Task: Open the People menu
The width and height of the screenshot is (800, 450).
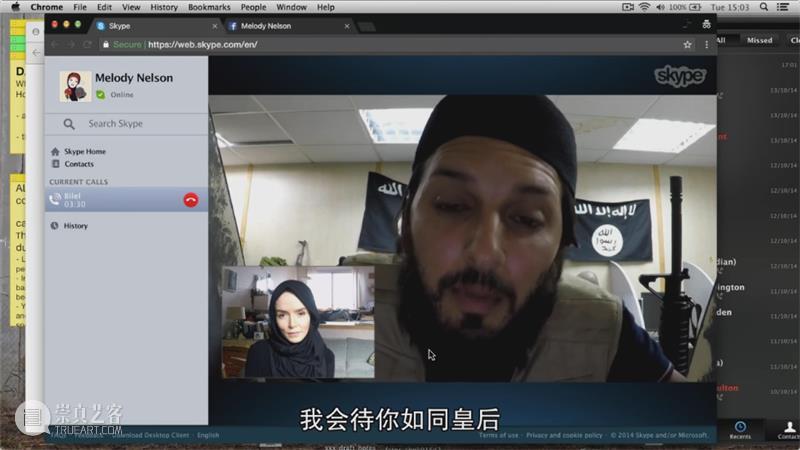Action: point(253,7)
